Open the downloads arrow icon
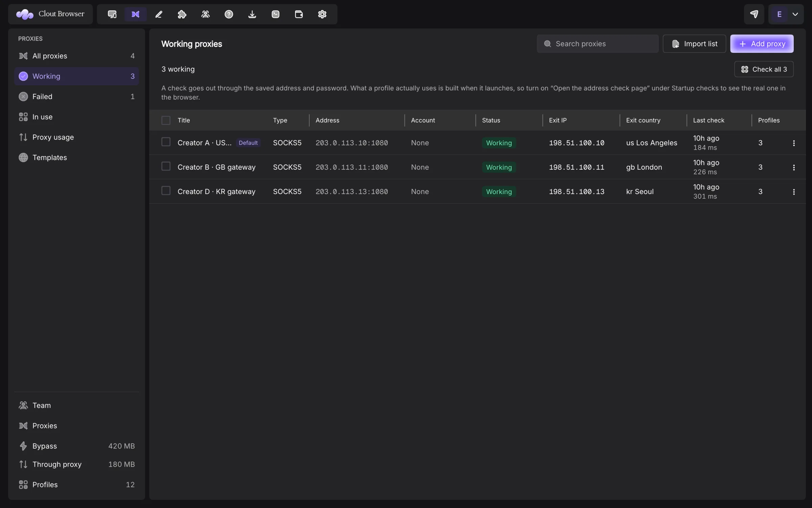 (252, 14)
